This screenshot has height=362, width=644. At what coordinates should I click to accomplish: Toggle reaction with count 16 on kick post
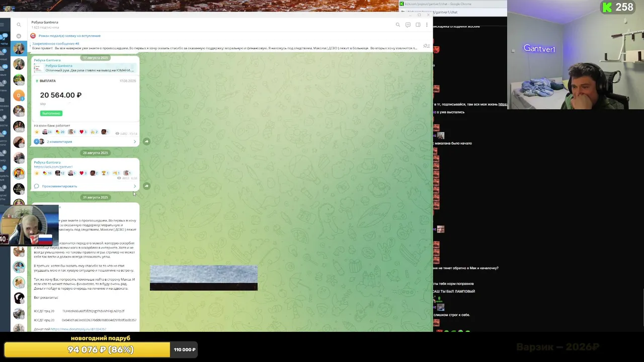(47, 173)
